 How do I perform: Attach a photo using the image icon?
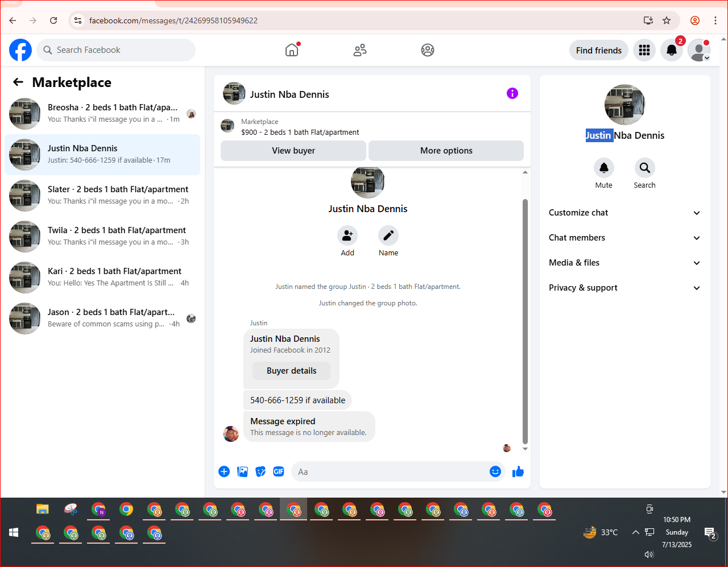(242, 471)
